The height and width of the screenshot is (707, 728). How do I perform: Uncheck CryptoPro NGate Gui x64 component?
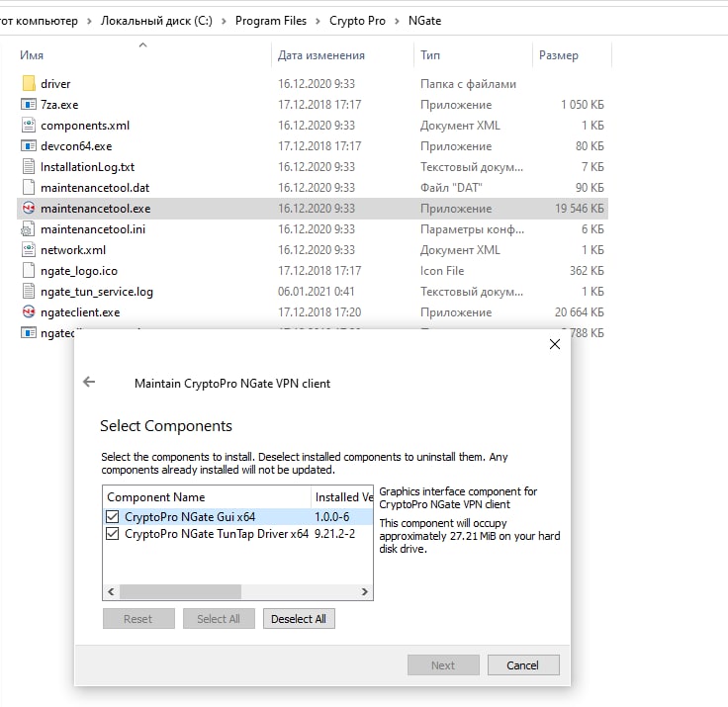tap(113, 517)
